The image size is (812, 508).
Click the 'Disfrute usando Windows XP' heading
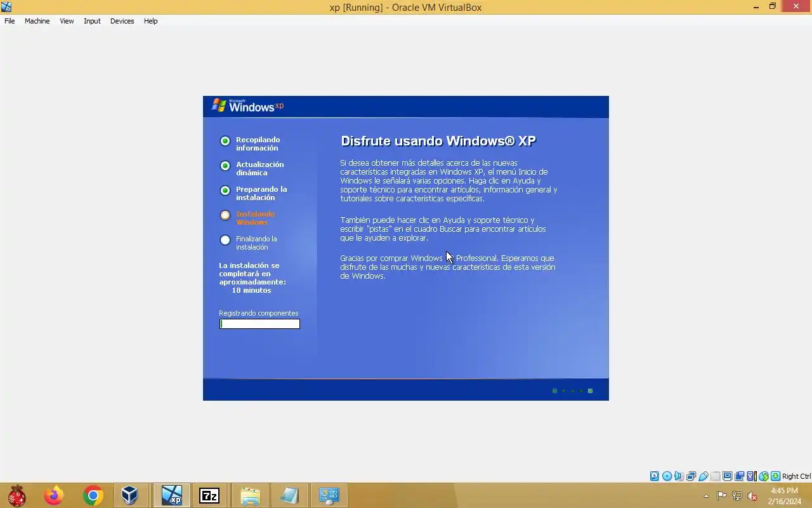[438, 141]
